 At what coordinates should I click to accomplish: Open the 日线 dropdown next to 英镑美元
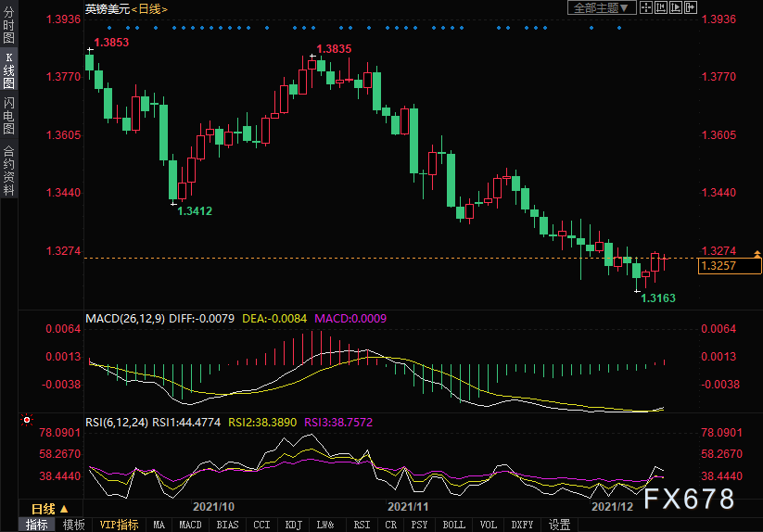click(148, 8)
